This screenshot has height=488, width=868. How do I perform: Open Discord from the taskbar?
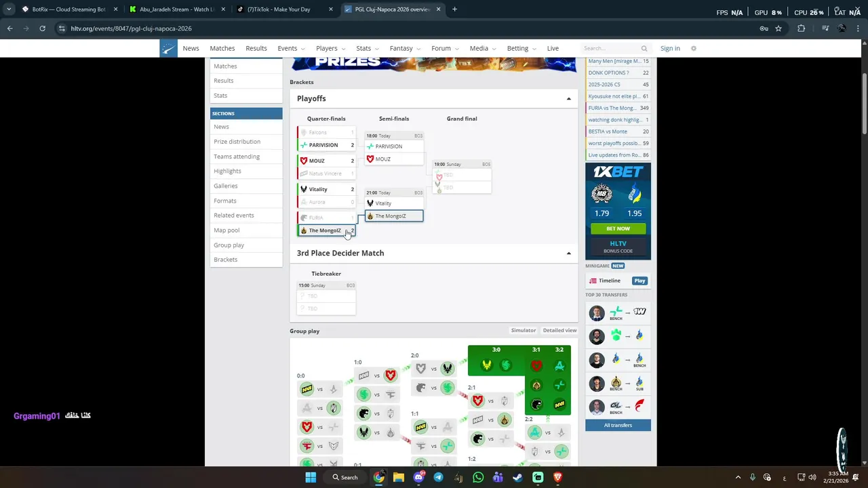tap(418, 477)
